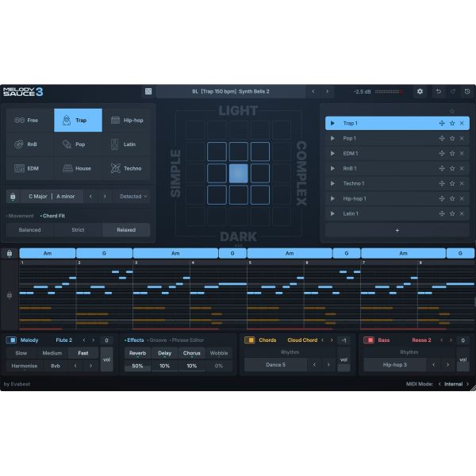Viewport: 476px width, 476px height.
Task: Select the Techno style tile
Action: click(x=127, y=168)
